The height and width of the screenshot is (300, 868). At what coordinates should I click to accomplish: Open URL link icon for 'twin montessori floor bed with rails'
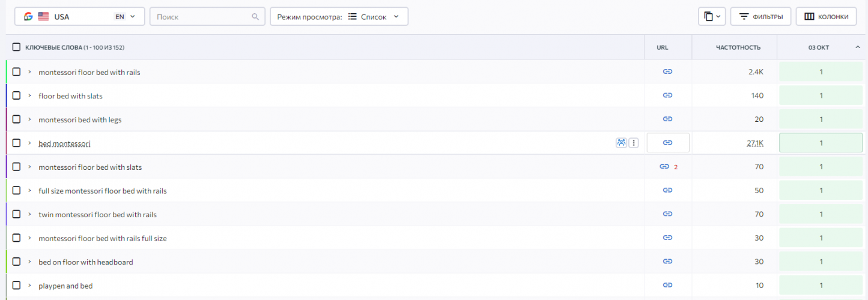point(667,214)
